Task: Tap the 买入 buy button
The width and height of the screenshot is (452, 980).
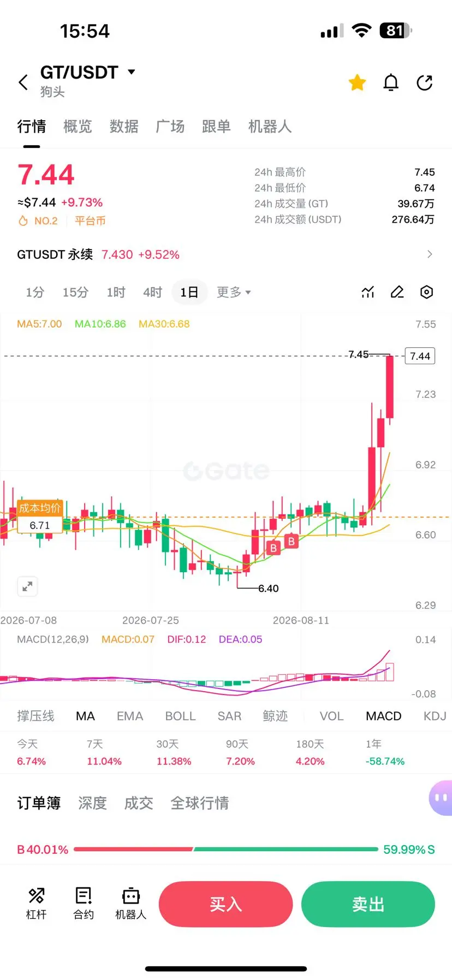Action: (225, 904)
